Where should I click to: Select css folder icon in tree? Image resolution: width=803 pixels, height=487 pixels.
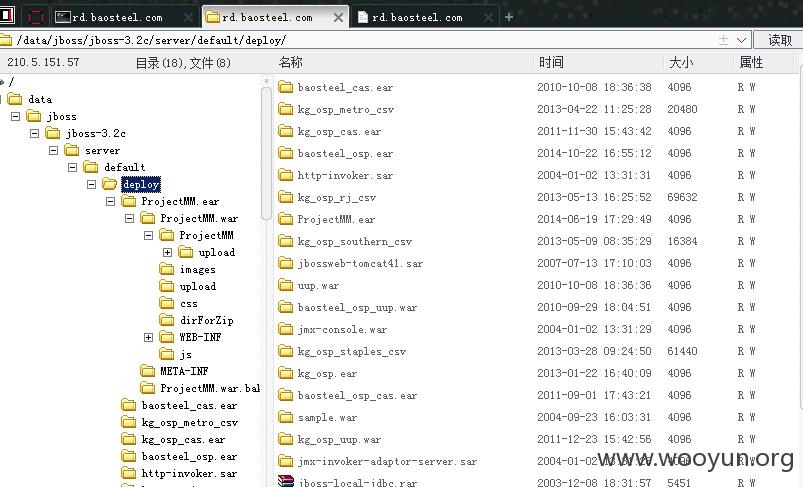(166, 303)
